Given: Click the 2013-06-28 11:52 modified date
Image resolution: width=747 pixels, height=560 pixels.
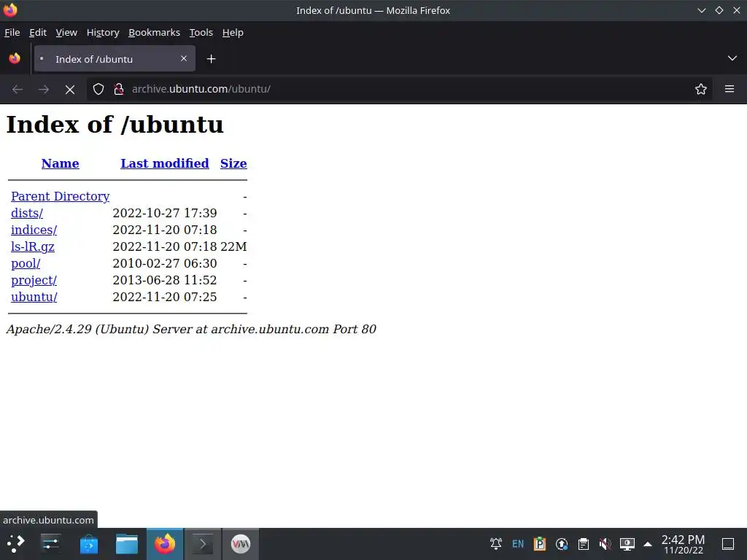Looking at the screenshot, I should [165, 280].
